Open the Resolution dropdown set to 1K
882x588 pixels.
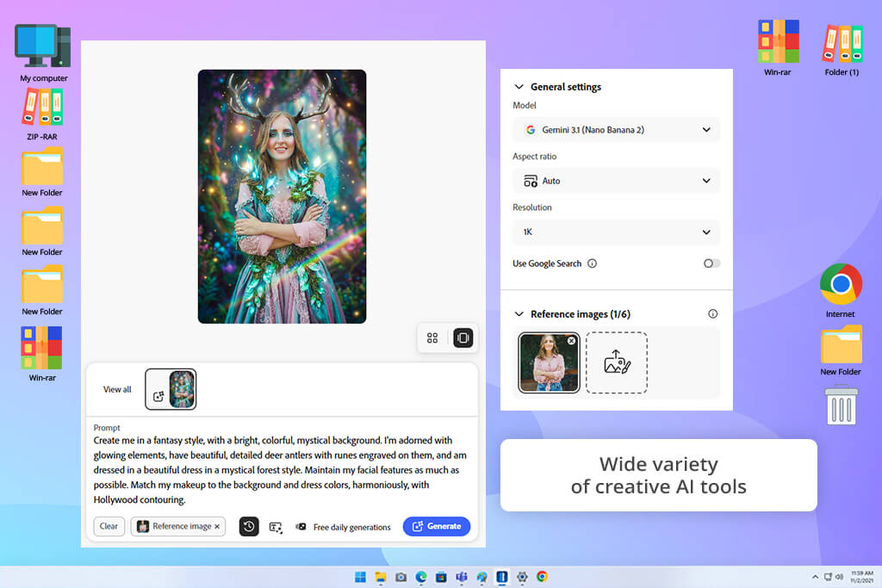617,232
